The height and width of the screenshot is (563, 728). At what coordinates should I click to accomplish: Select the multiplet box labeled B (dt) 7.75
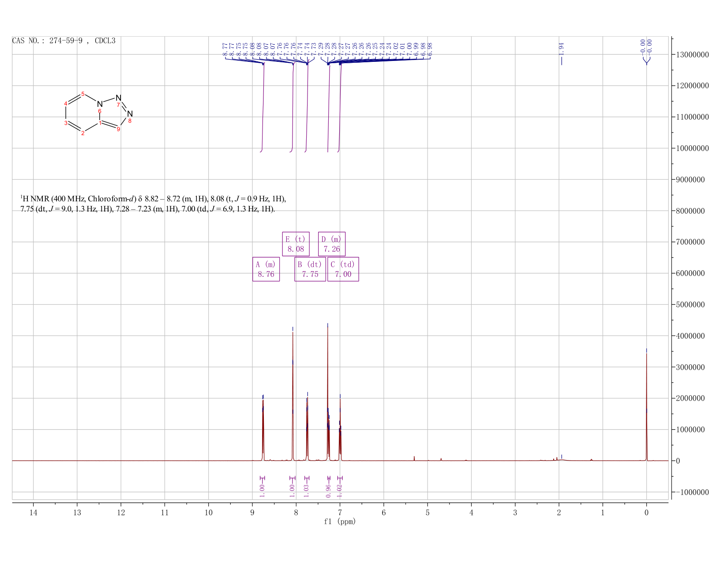pos(310,269)
